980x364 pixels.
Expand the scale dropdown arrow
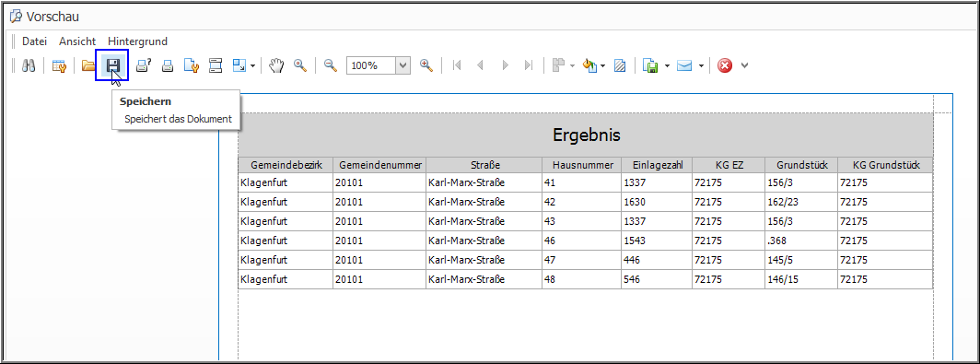[252, 65]
